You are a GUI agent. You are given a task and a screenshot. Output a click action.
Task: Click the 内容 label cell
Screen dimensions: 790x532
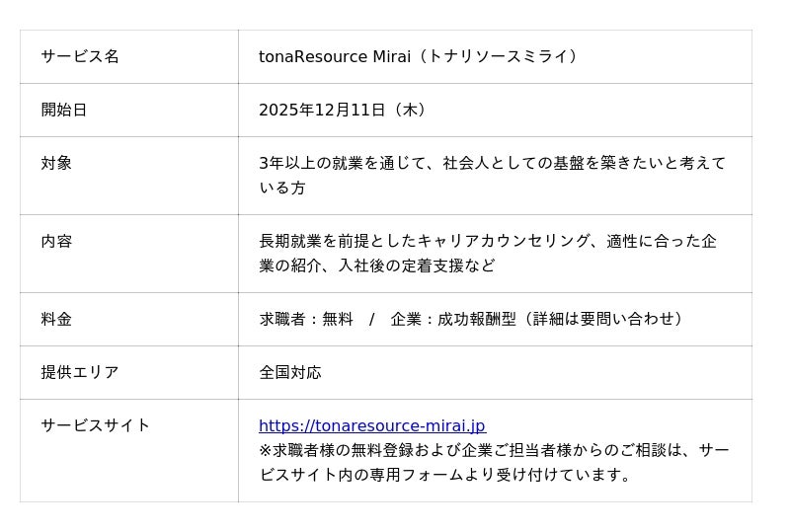56,241
